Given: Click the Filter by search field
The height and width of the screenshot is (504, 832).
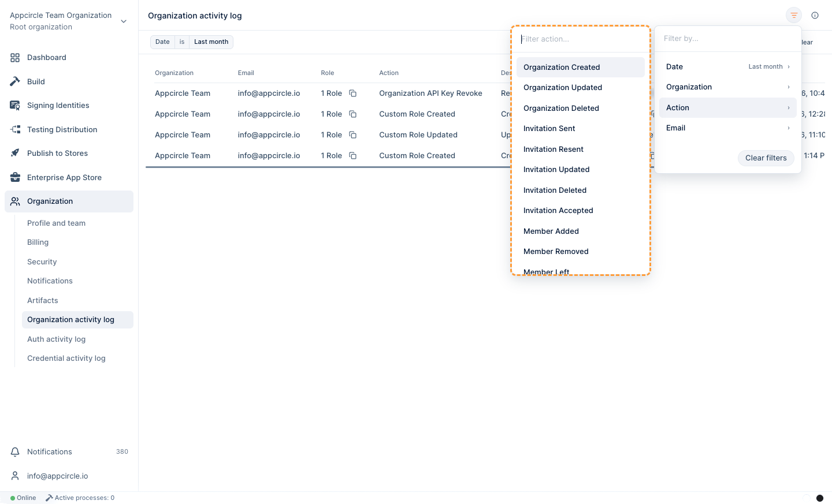Looking at the screenshot, I should (x=727, y=39).
